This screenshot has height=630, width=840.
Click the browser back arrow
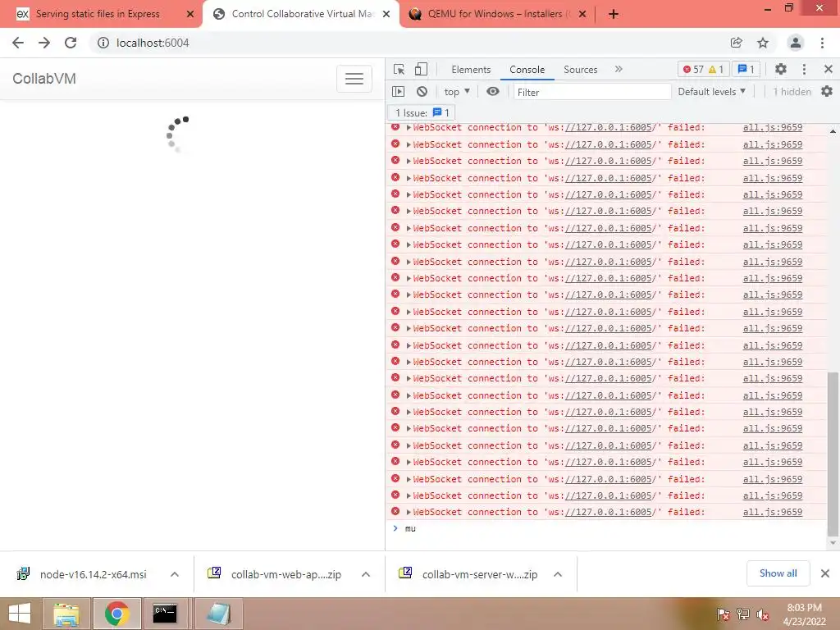tap(18, 43)
